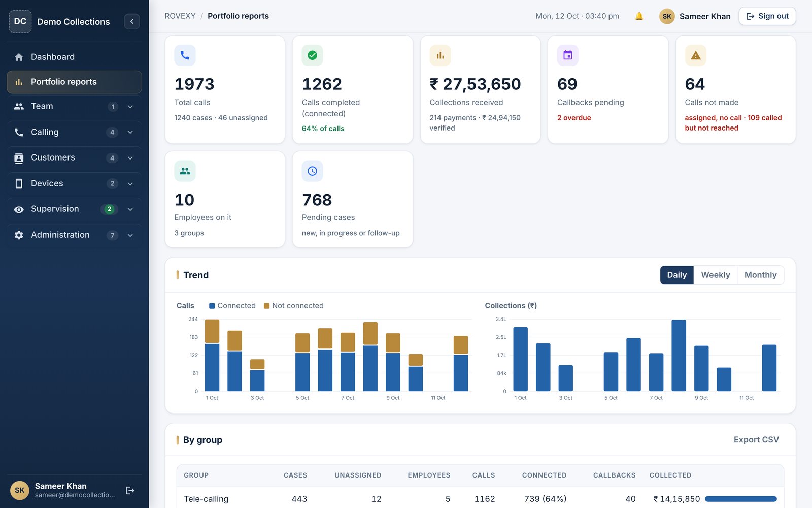Sort by the CASES column header
Viewport: 812px width, 508px height.
(x=295, y=475)
